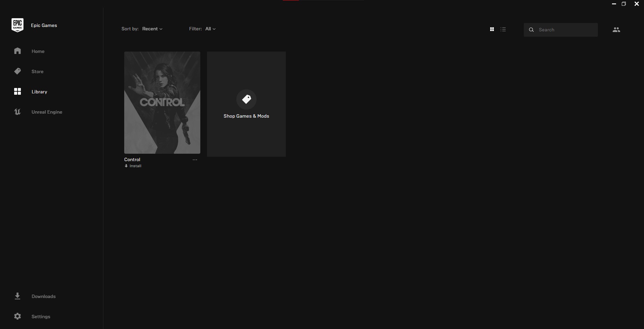The width and height of the screenshot is (644, 329).
Task: Click the Home house icon in sidebar
Action: pyautogui.click(x=18, y=51)
